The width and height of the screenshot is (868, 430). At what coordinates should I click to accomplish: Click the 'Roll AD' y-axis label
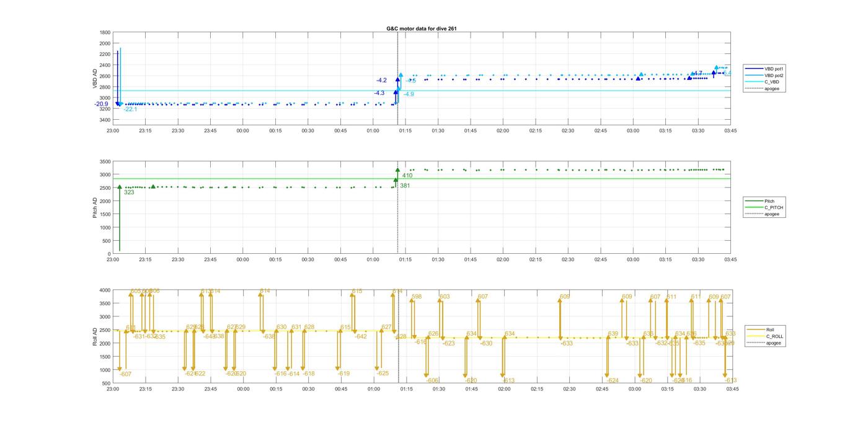95,336
